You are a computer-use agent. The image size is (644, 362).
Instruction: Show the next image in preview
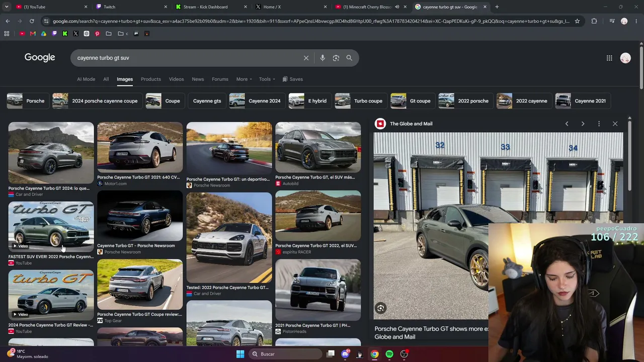point(583,124)
